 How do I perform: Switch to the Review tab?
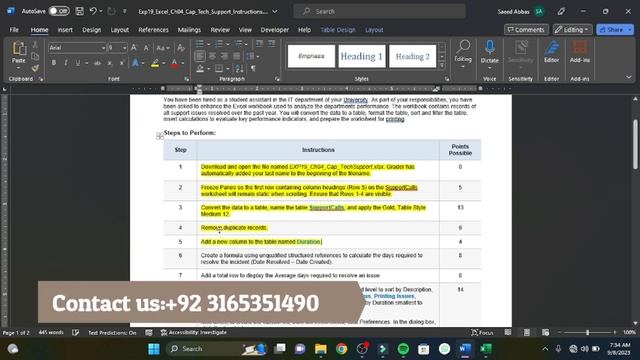(x=220, y=30)
